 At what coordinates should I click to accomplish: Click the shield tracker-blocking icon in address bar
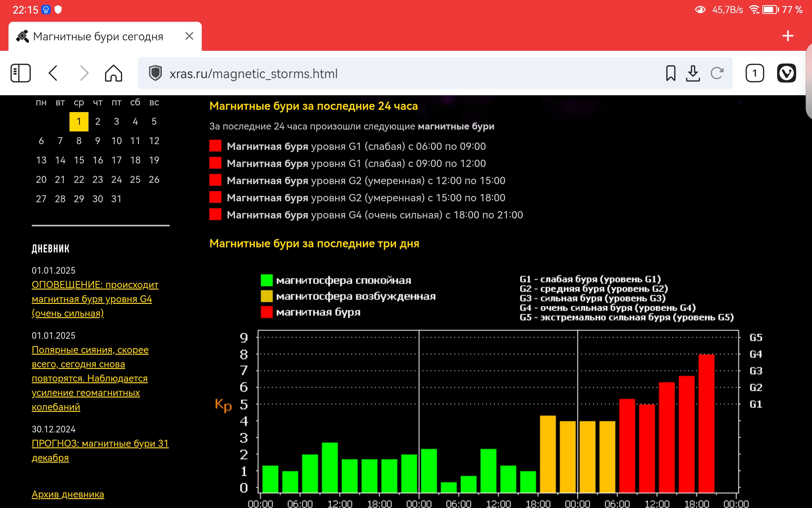pyautogui.click(x=155, y=73)
